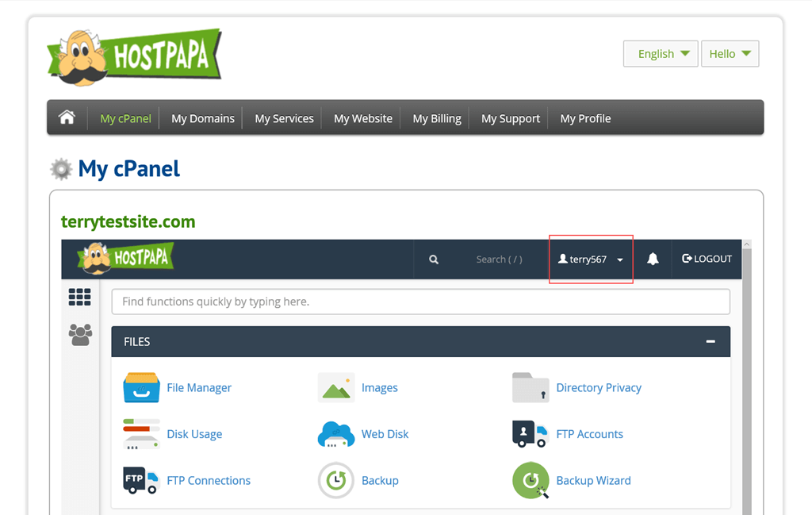Open the My Profile menu

pyautogui.click(x=585, y=118)
